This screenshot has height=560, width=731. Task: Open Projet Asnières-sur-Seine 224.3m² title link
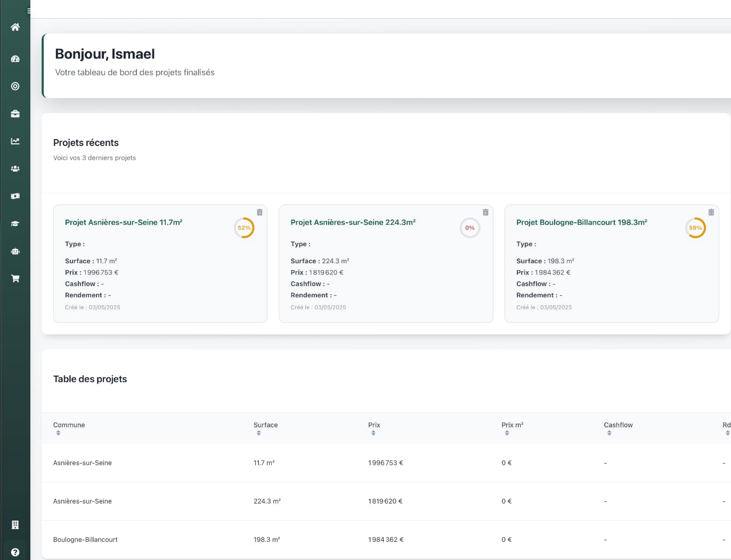(x=353, y=222)
